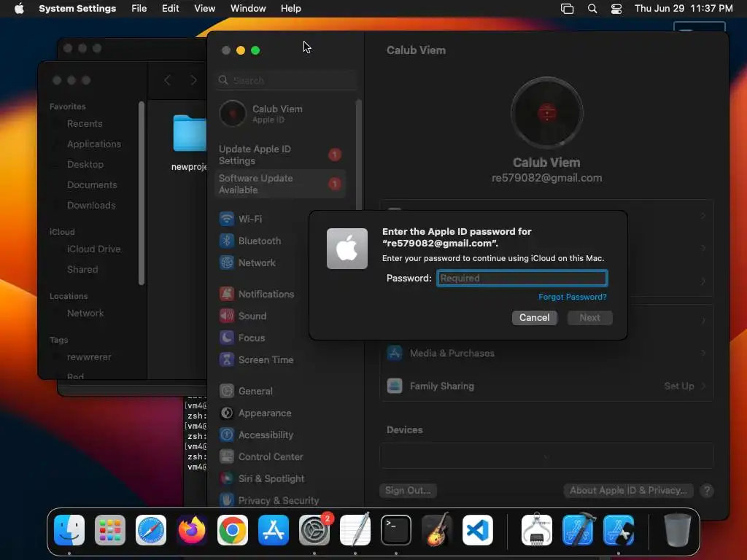Image resolution: width=747 pixels, height=560 pixels.
Task: Click the Stage Manager icon in menu bar
Action: click(567, 9)
